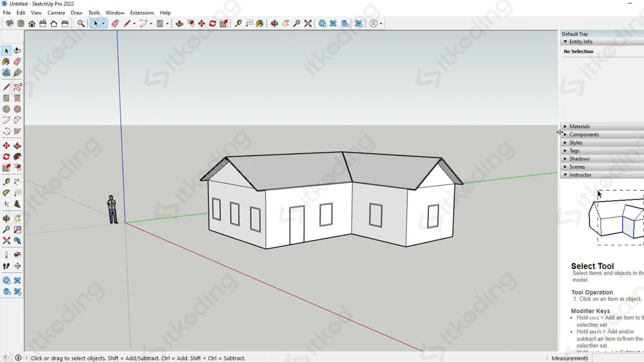Open the Help menu
644x362 pixels.
pos(165,13)
